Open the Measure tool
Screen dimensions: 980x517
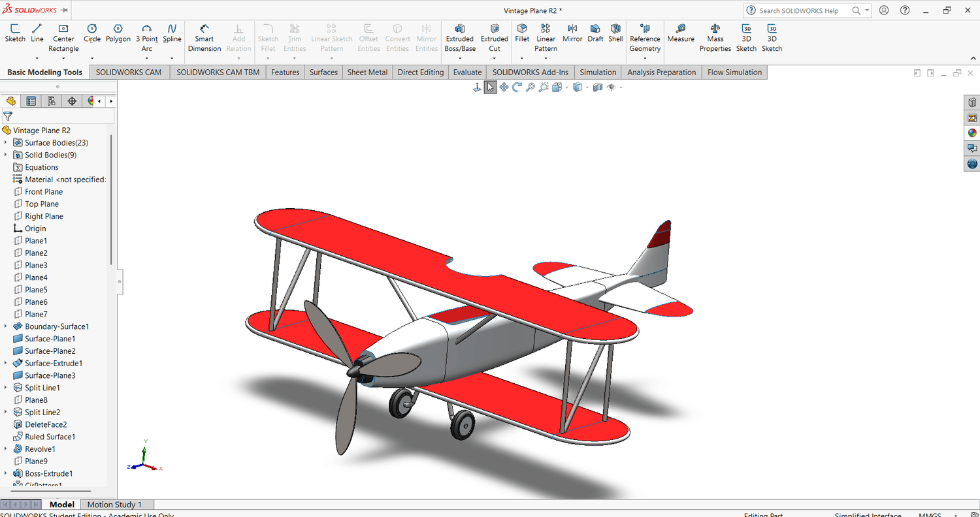681,33
